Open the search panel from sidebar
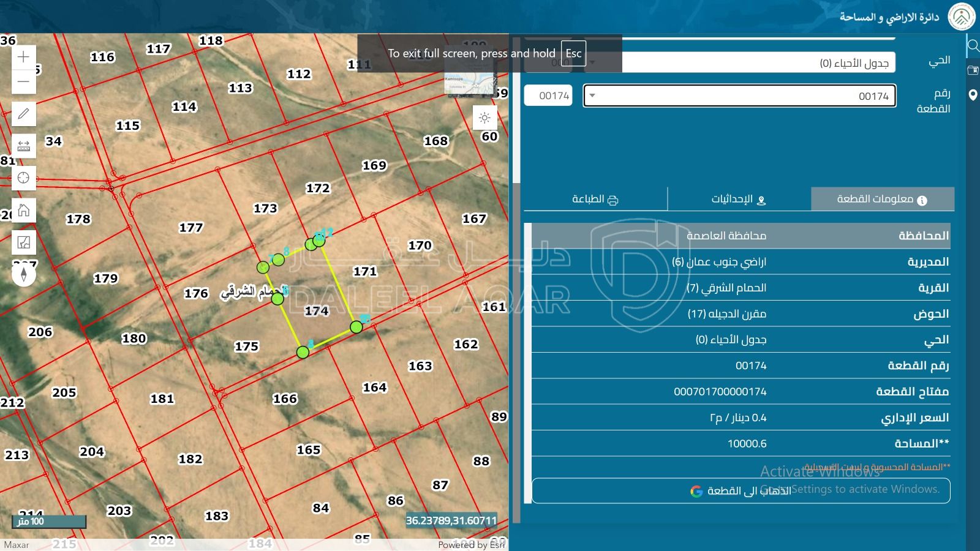Image resolution: width=980 pixels, height=551 pixels. pos(972,46)
